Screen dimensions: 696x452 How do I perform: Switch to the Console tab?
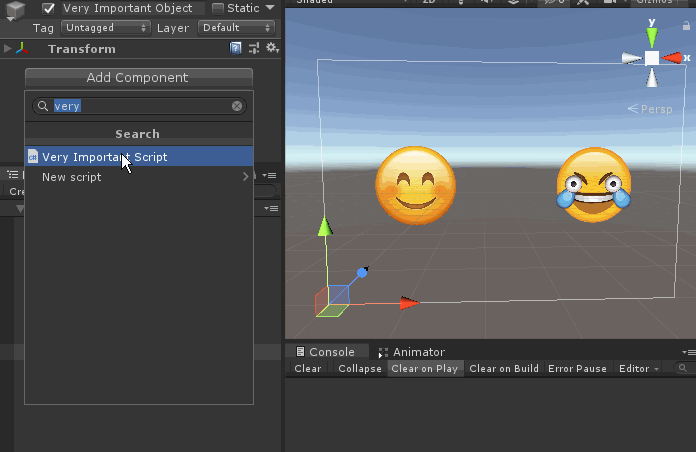point(327,352)
